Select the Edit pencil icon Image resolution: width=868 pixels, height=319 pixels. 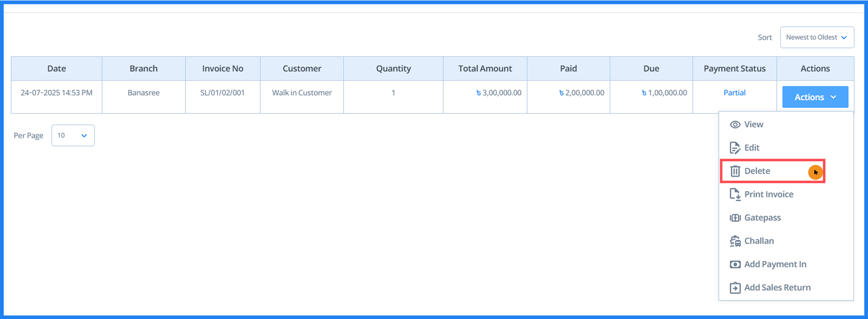coord(735,148)
